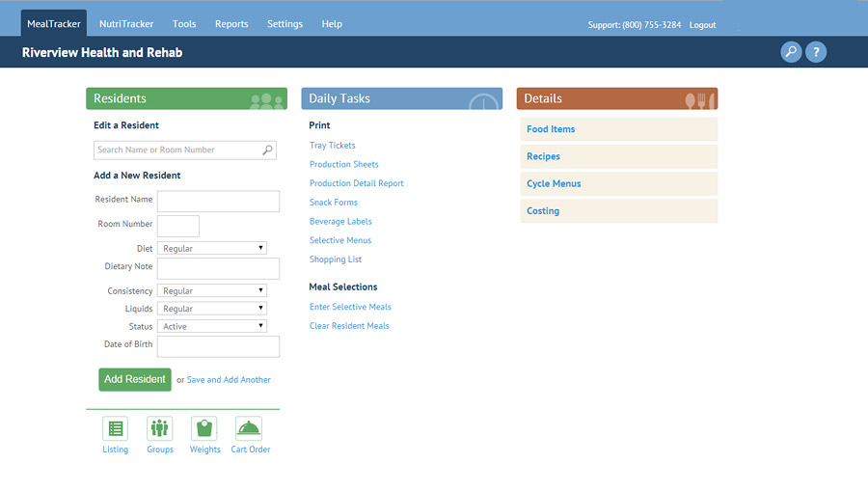
Task: Click Save and Add Another link
Action: point(229,380)
